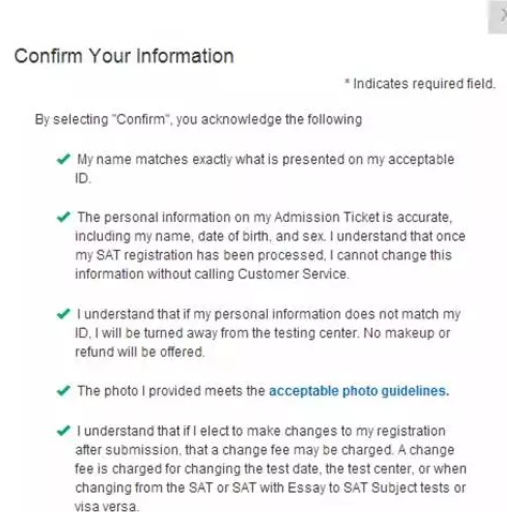Click the vice versa ending text

coord(105,507)
